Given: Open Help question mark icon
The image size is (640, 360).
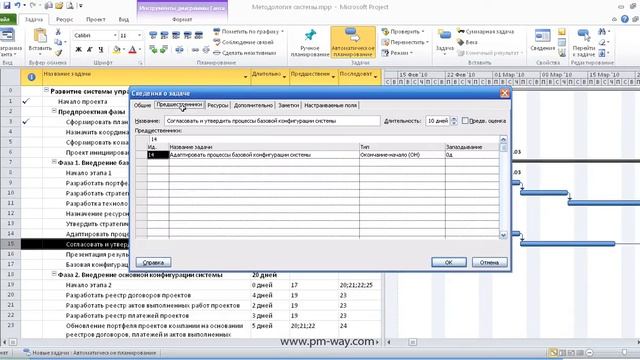Looking at the screenshot, I should pyautogui.click(x=624, y=19).
